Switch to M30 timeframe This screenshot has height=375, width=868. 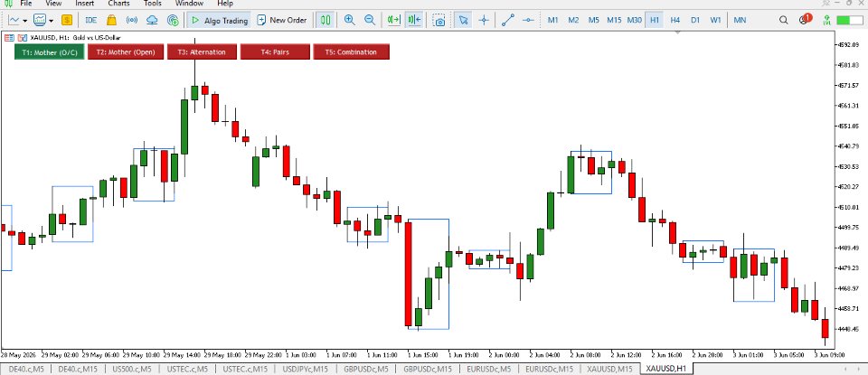point(635,21)
